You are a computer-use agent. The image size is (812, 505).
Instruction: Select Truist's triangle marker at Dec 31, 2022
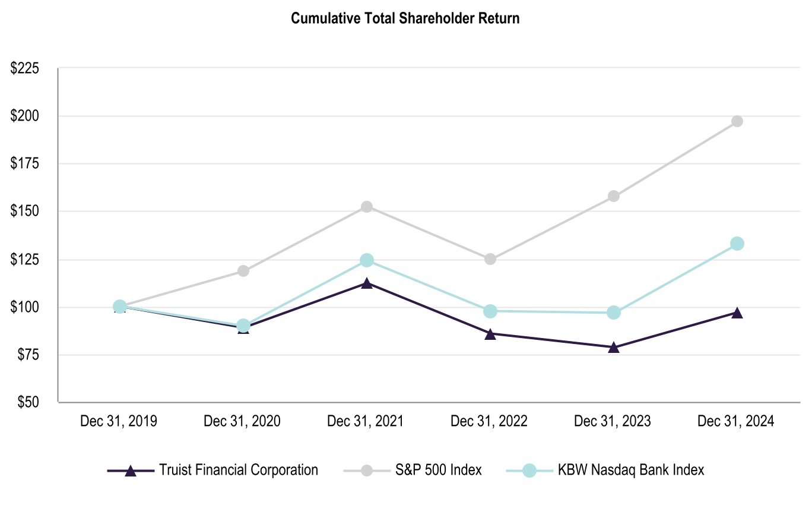click(490, 334)
